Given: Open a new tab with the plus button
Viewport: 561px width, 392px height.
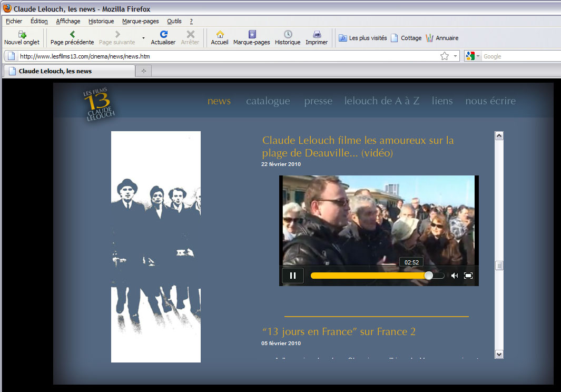Looking at the screenshot, I should (143, 71).
